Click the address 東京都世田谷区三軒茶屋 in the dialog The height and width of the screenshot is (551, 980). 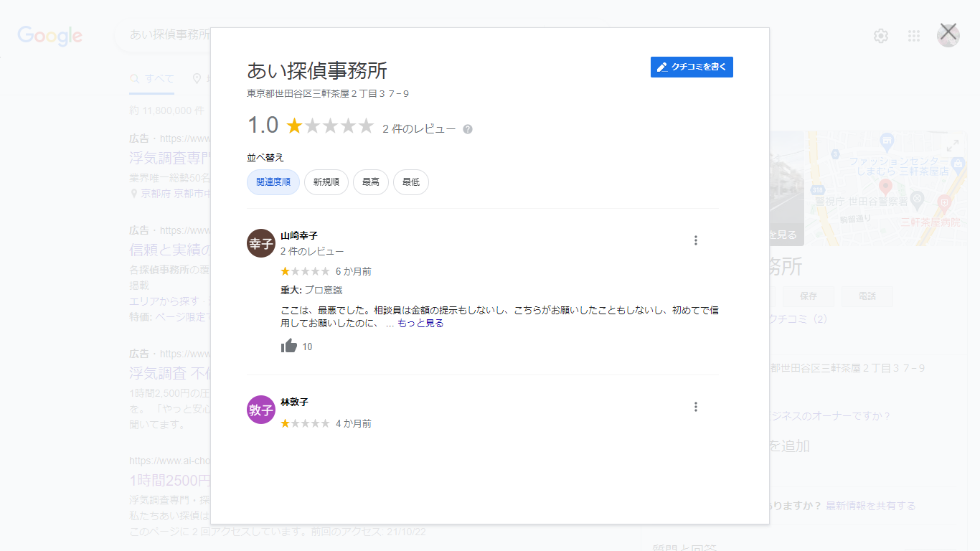(328, 94)
